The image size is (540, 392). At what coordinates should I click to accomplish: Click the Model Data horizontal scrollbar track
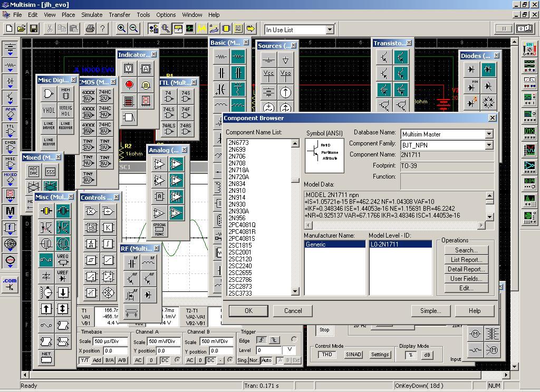tap(395, 226)
